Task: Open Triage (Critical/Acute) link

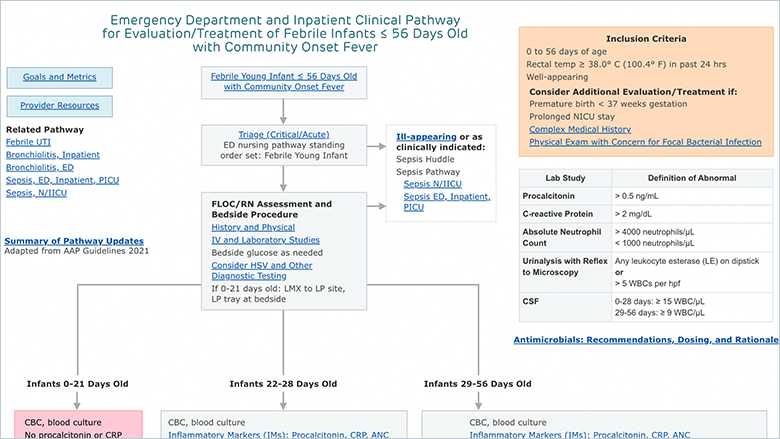Action: coord(284,135)
